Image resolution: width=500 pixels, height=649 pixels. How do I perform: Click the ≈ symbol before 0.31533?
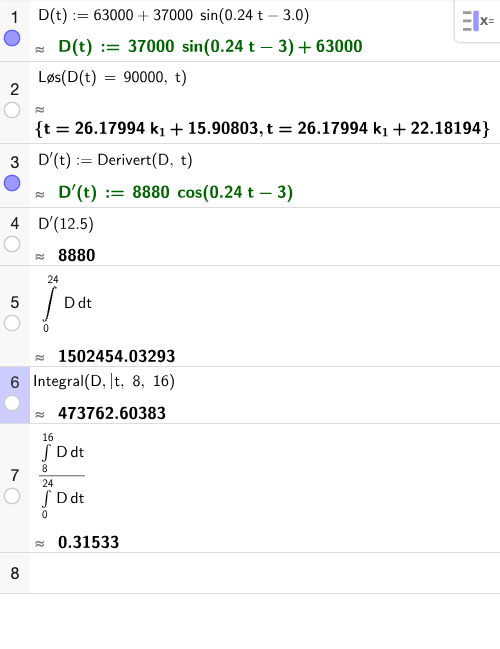point(40,544)
